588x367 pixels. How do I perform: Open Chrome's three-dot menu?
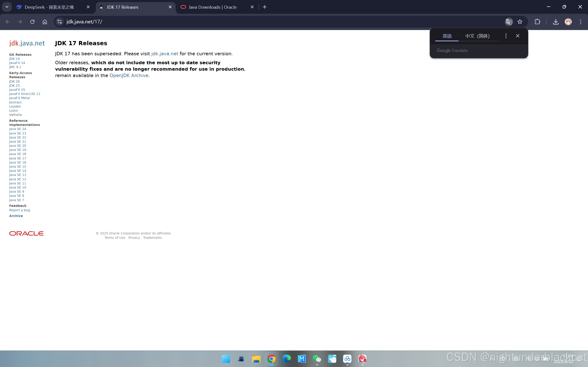point(581,22)
